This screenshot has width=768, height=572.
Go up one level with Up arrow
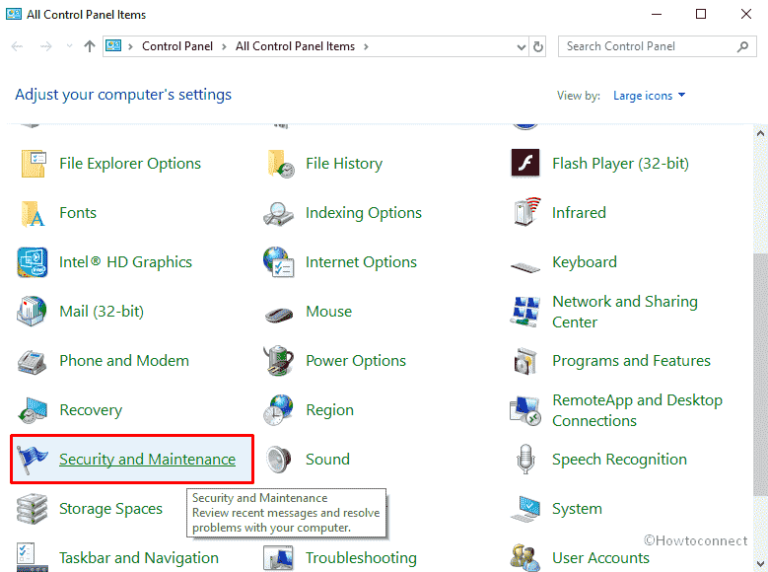coord(89,47)
